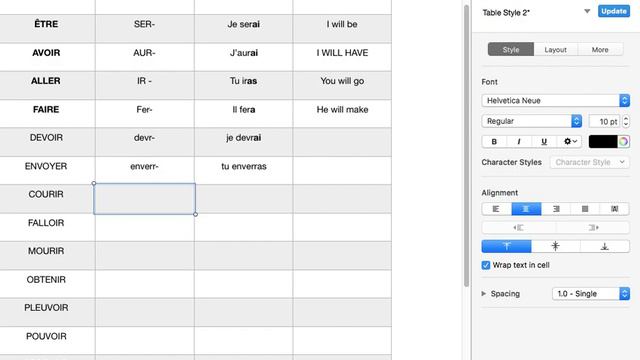640x360 pixels.
Task: Expand the Spacing disclosure triangle
Action: coord(484,293)
